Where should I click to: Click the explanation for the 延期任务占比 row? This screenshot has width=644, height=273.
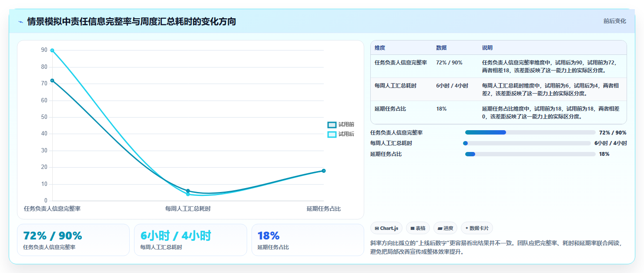coord(551,112)
